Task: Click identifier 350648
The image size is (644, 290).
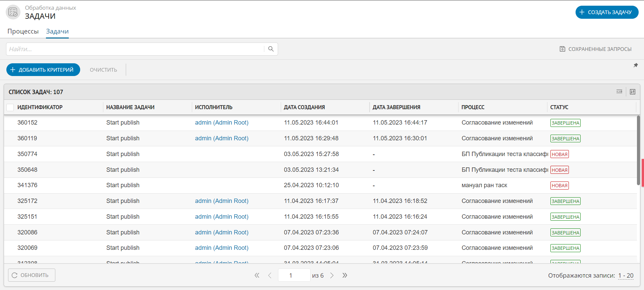Action: pyautogui.click(x=28, y=170)
